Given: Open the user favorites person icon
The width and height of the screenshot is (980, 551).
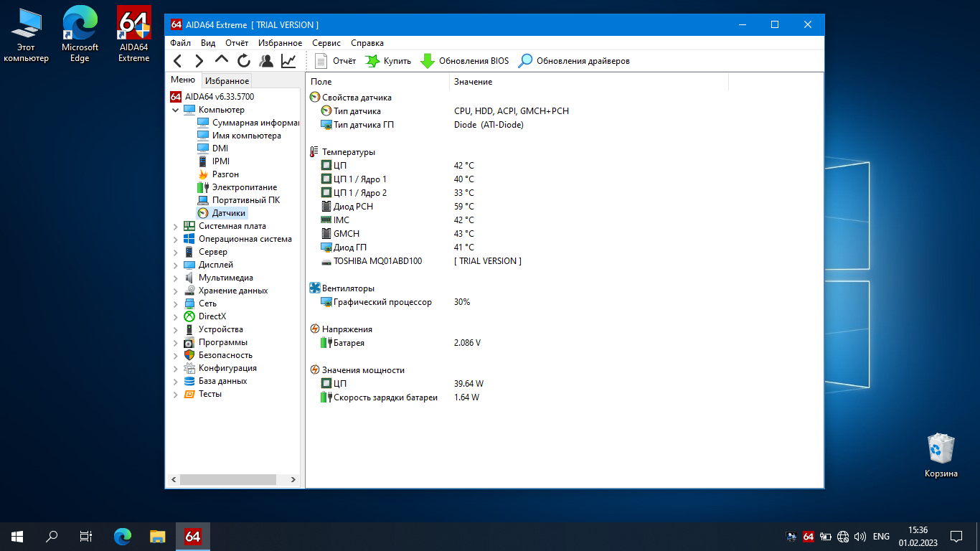Looking at the screenshot, I should pos(266,61).
